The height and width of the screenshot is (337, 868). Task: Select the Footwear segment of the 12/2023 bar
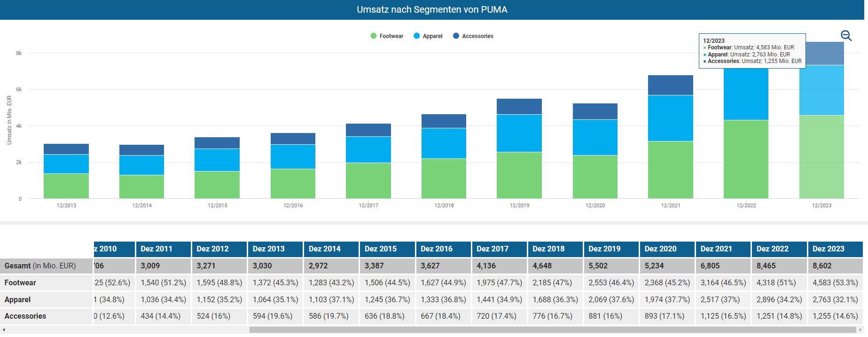click(x=821, y=157)
